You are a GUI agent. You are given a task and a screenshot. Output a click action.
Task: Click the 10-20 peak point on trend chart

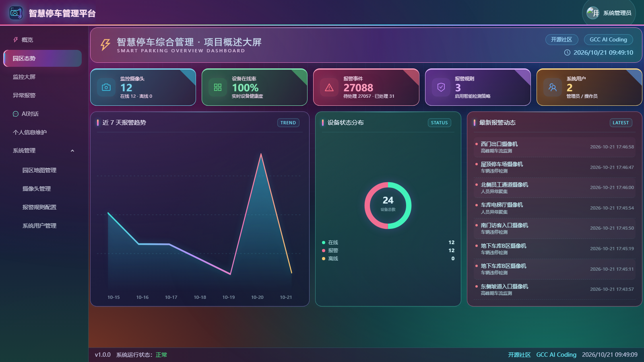(261, 154)
